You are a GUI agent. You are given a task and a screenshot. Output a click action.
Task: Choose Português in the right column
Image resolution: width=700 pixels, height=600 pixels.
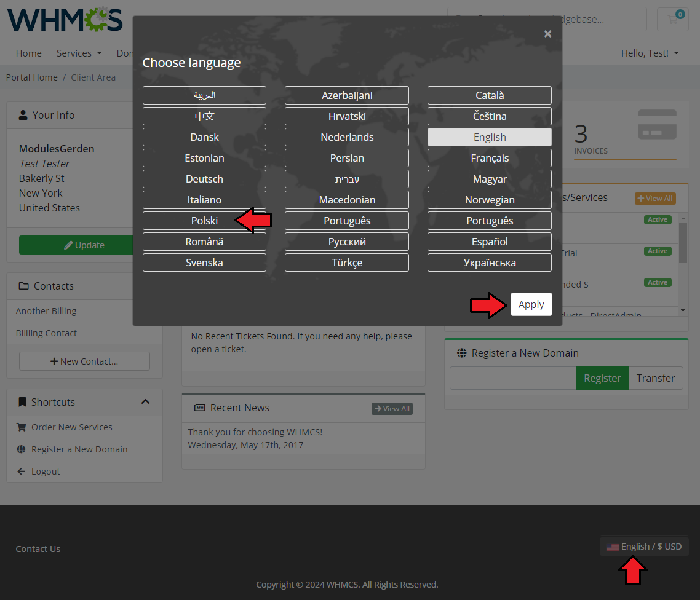[490, 221]
